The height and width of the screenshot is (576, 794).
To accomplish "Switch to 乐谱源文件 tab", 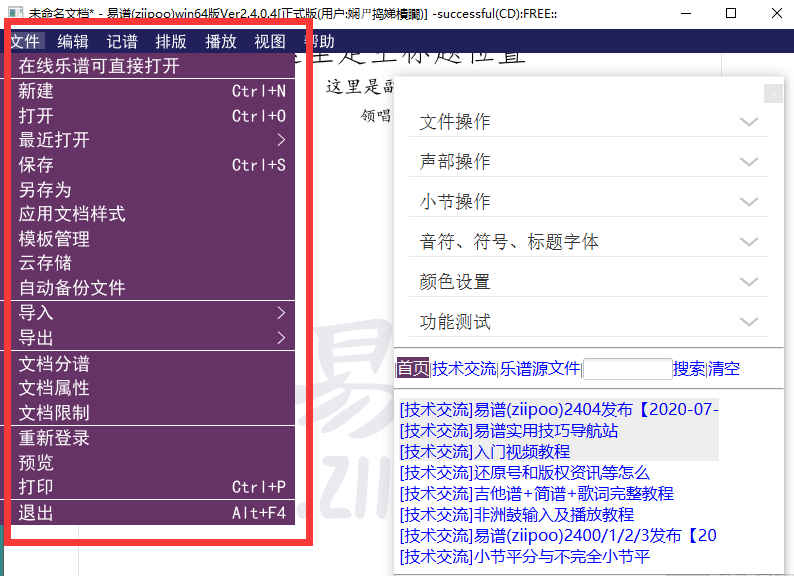I will (x=540, y=368).
